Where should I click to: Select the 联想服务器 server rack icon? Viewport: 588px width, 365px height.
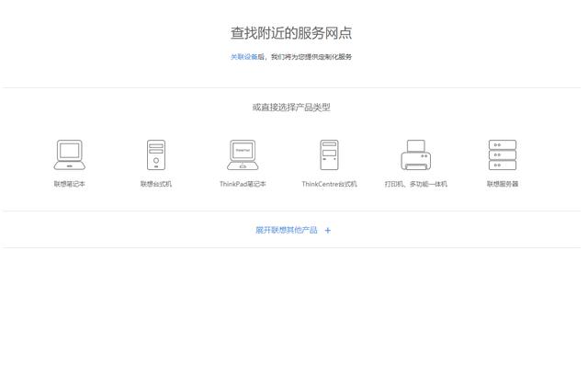pos(503,155)
